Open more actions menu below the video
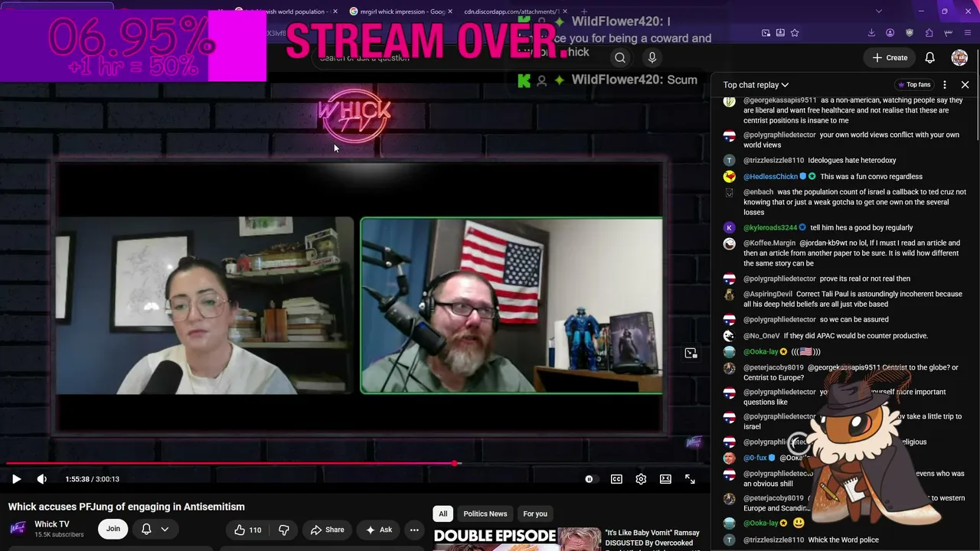Screen dimensions: 980x551 [x=414, y=530]
